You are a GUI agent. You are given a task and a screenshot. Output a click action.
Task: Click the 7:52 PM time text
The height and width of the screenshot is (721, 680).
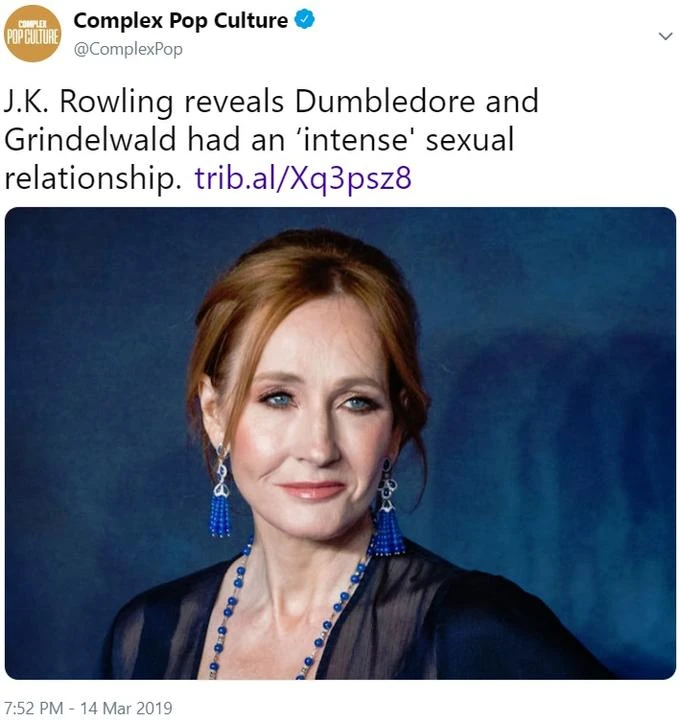(33, 708)
